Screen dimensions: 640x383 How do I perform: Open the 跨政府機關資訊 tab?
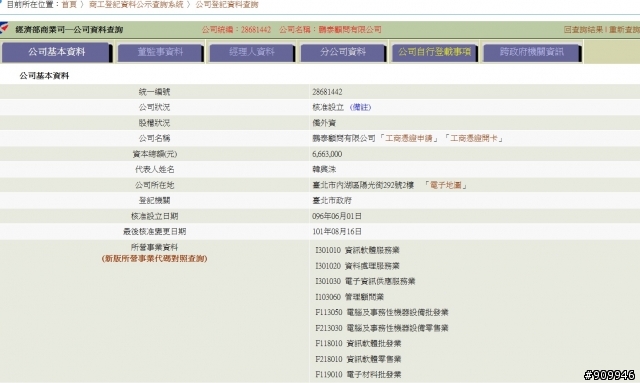point(531,52)
